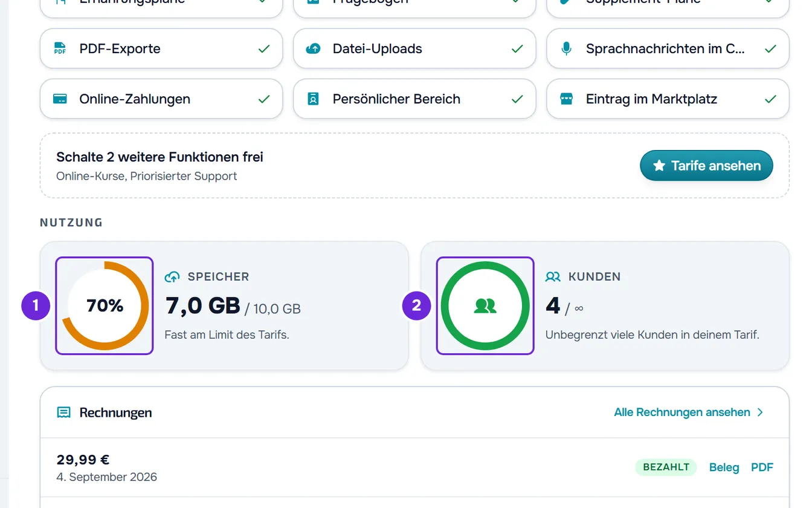The height and width of the screenshot is (508, 812).
Task: Click the shop icon beside Eintrag im Marktplatz
Action: [x=566, y=99]
